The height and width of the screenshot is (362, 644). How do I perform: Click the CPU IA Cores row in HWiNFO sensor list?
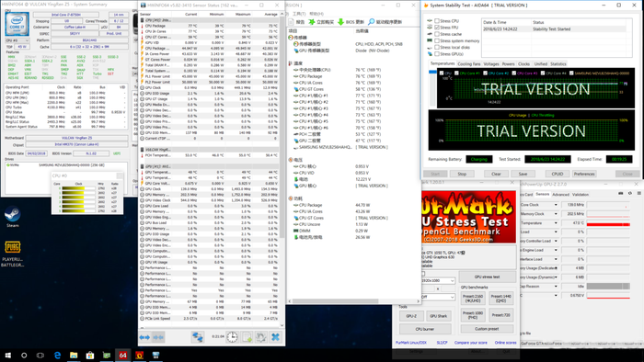(x=210, y=31)
